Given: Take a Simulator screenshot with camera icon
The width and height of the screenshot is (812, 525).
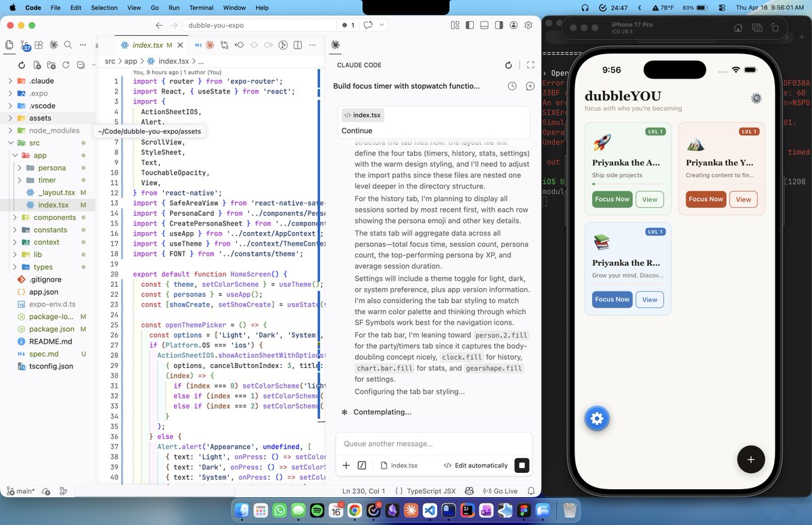Looking at the screenshot, I should (x=757, y=28).
